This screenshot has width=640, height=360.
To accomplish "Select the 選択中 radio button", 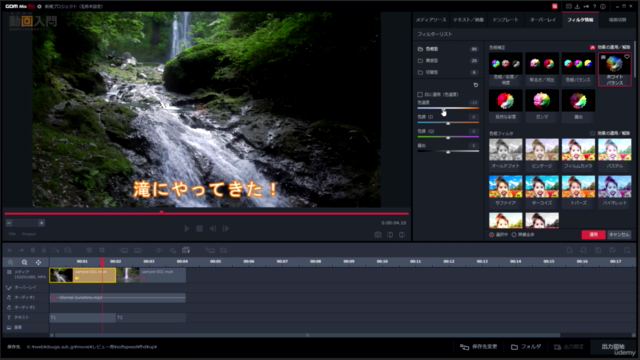I will point(491,235).
